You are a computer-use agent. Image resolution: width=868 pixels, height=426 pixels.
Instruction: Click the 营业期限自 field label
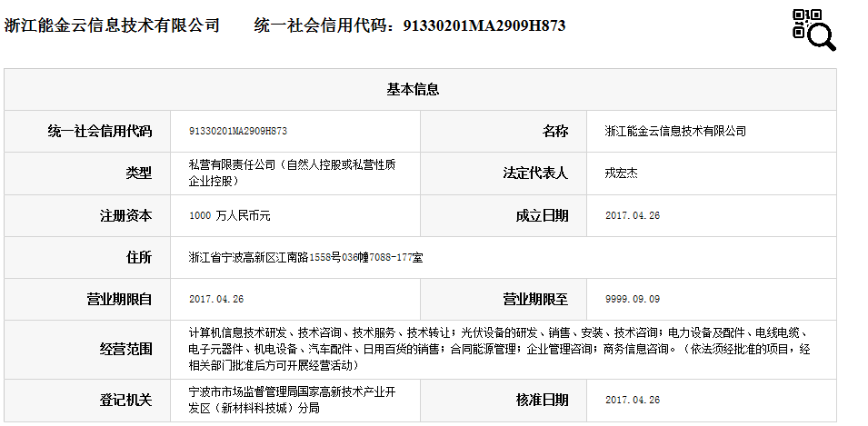(119, 300)
